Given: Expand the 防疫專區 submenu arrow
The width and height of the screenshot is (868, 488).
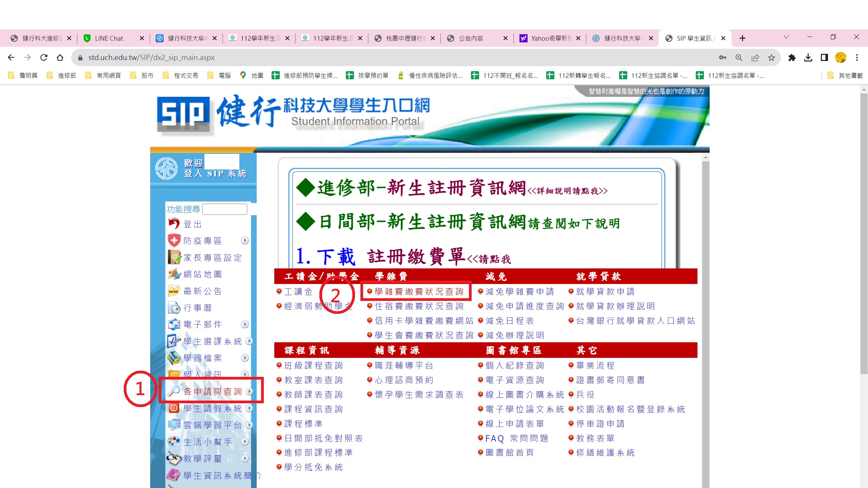Looking at the screenshot, I should click(x=245, y=240).
